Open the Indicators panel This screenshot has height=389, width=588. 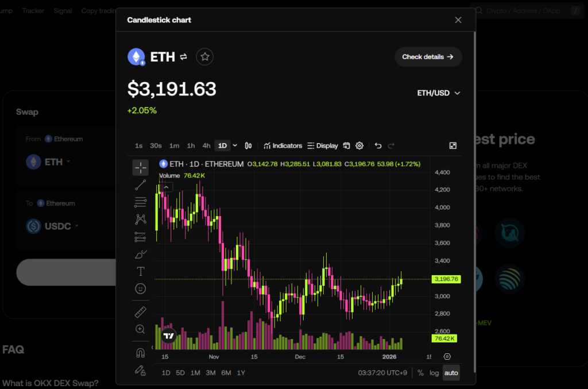pyautogui.click(x=283, y=146)
